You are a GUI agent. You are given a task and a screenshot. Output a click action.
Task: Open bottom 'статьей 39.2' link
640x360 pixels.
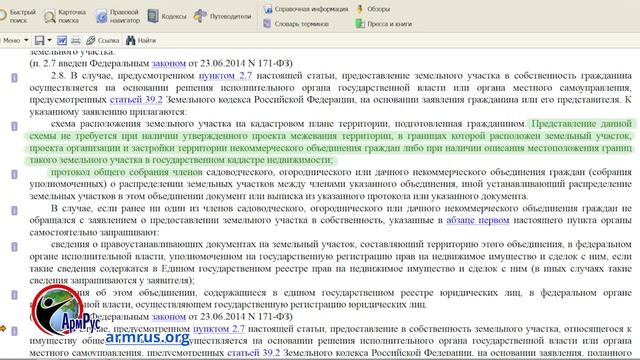pyautogui.click(x=253, y=352)
